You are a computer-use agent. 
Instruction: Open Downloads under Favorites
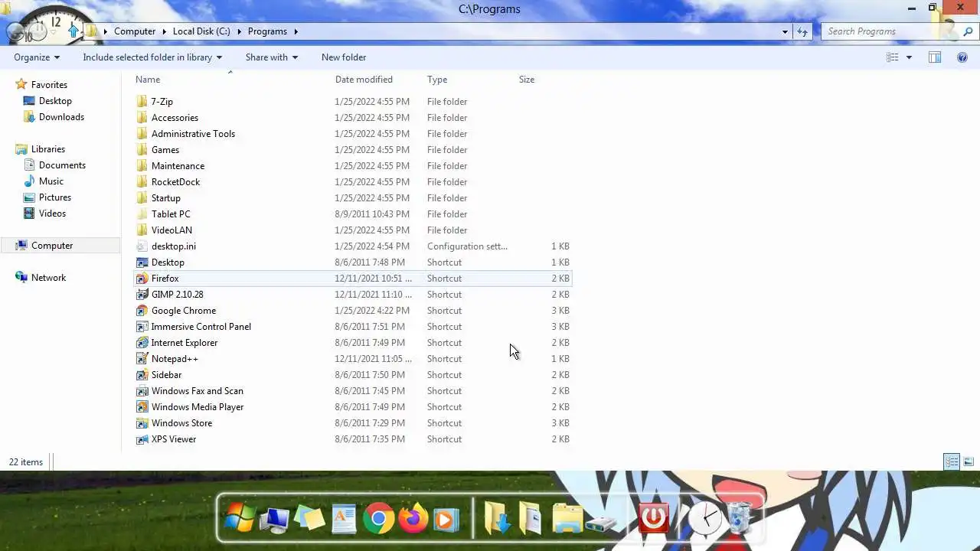tap(61, 117)
